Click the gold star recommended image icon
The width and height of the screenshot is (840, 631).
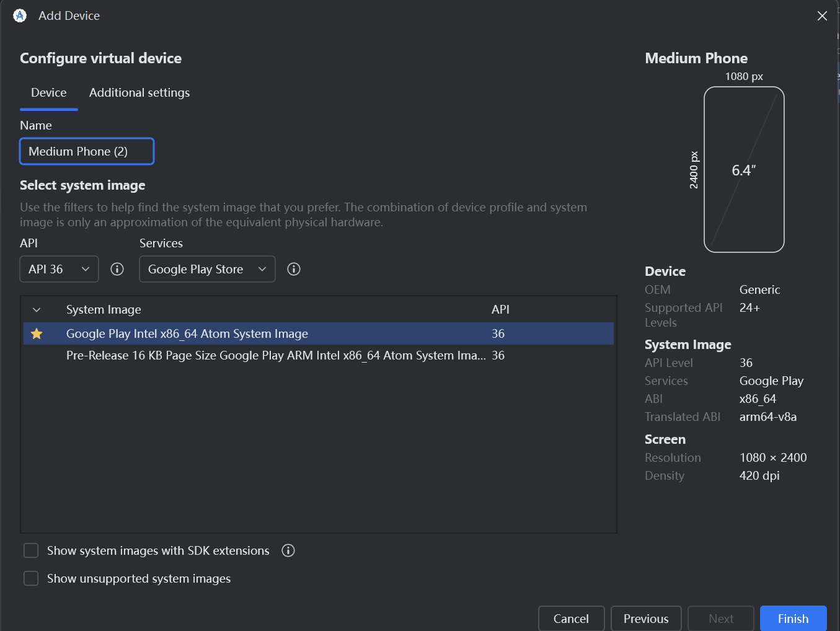click(x=37, y=333)
